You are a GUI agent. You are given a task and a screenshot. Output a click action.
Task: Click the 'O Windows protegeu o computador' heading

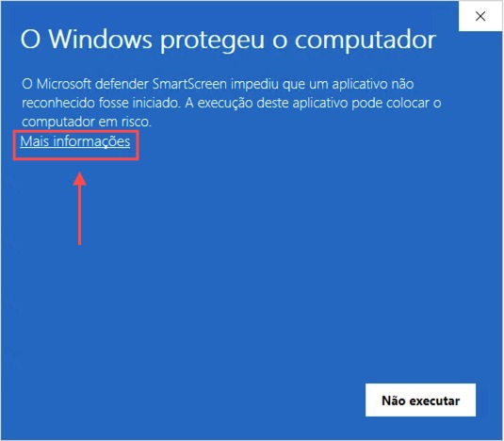[228, 40]
